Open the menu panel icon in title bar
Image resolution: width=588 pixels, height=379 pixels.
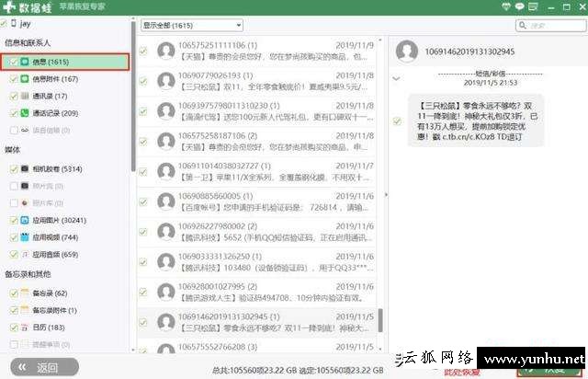(x=533, y=6)
